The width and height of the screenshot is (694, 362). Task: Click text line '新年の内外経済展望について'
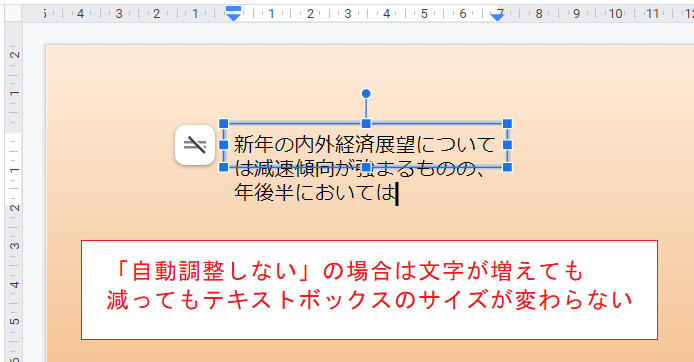point(365,145)
